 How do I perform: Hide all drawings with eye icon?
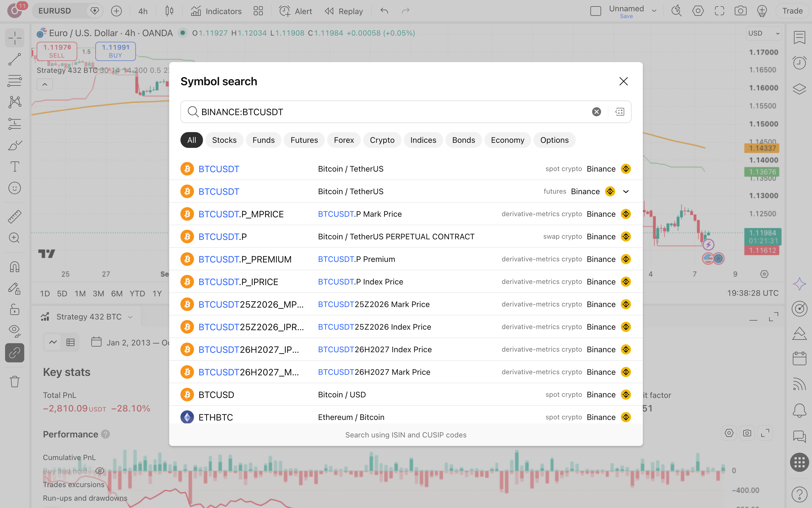pyautogui.click(x=14, y=331)
